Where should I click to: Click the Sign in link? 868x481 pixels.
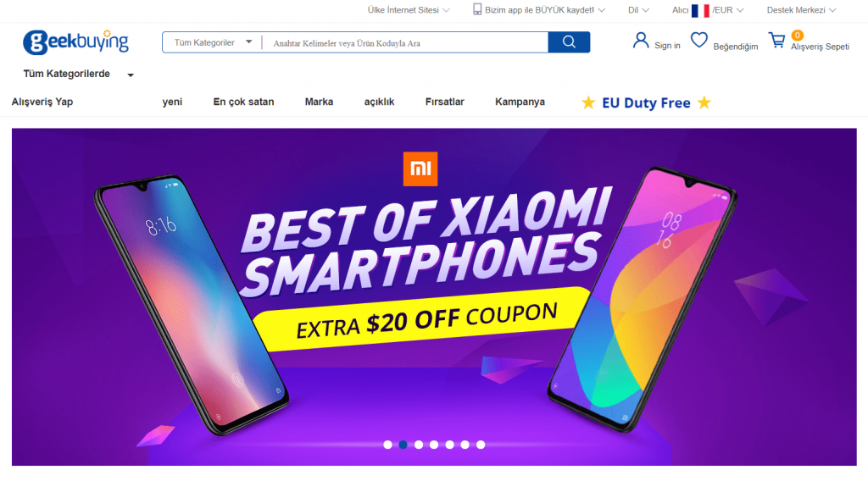667,46
